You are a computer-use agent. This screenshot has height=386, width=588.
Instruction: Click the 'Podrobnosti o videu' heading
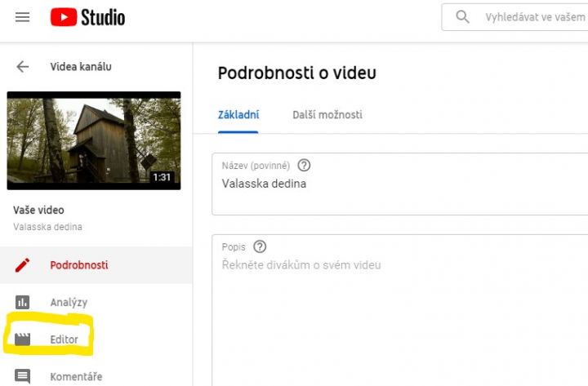click(x=297, y=73)
